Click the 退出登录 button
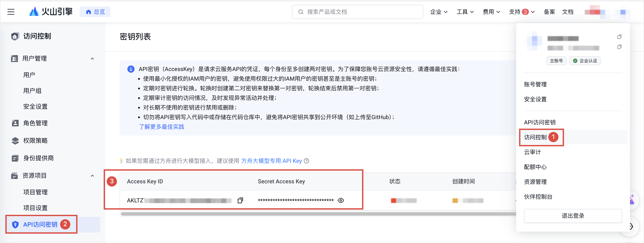Viewport: 644px width, 243px height. pos(573,216)
